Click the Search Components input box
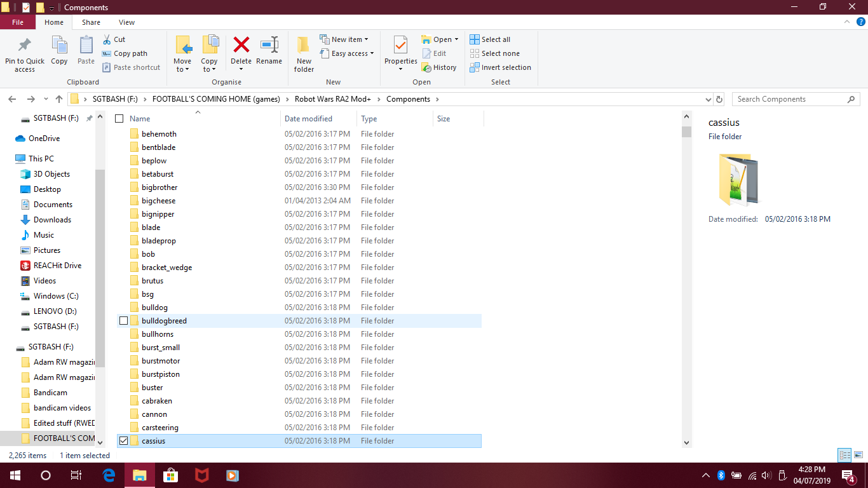 click(790, 99)
